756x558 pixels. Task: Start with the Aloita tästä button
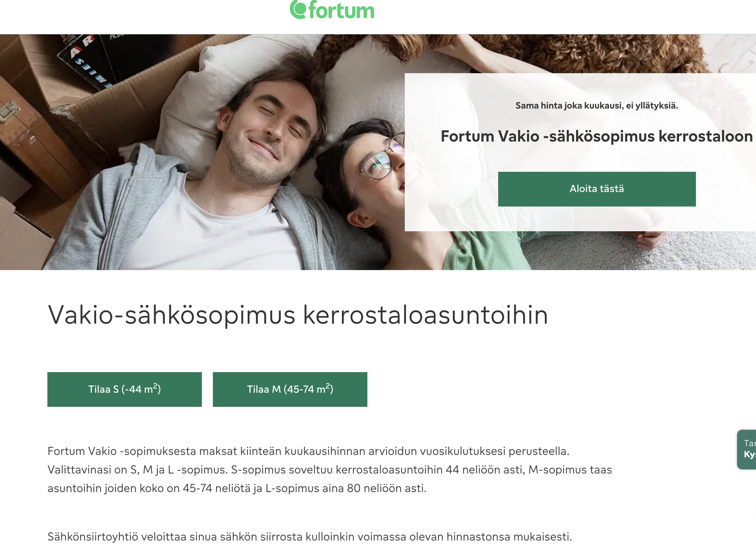click(x=597, y=189)
